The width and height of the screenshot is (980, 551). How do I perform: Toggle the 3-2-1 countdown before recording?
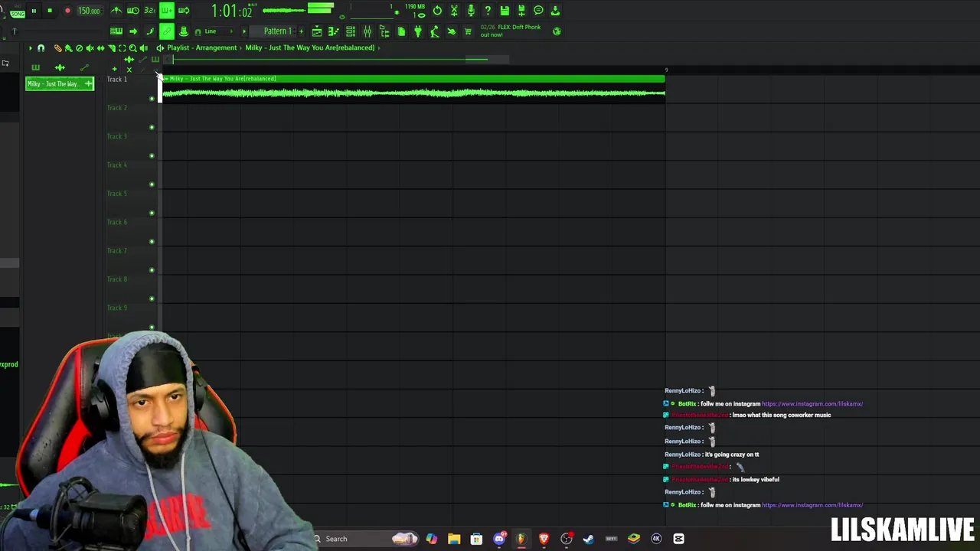149,11
